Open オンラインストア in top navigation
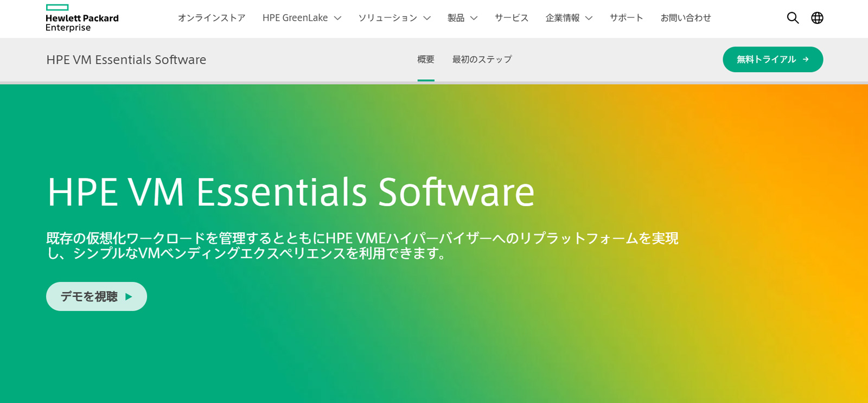 click(212, 18)
